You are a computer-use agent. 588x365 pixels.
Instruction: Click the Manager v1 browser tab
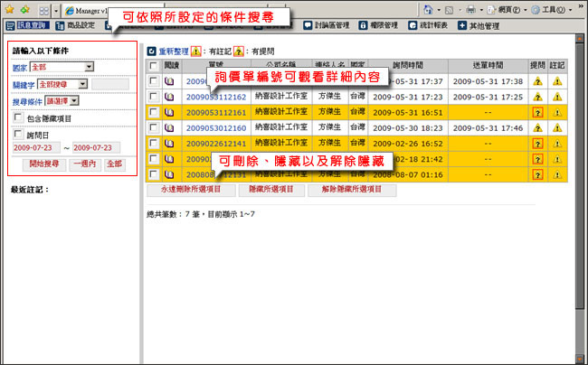click(x=87, y=11)
